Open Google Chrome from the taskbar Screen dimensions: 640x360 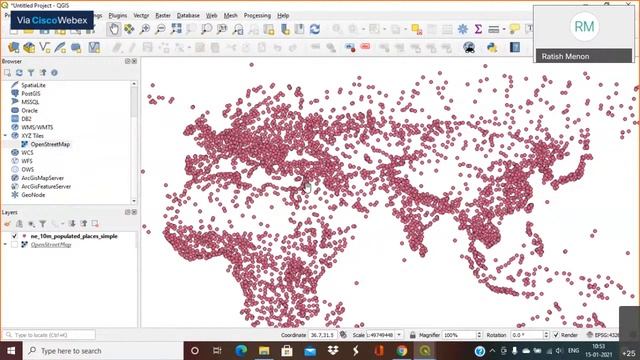(402, 351)
